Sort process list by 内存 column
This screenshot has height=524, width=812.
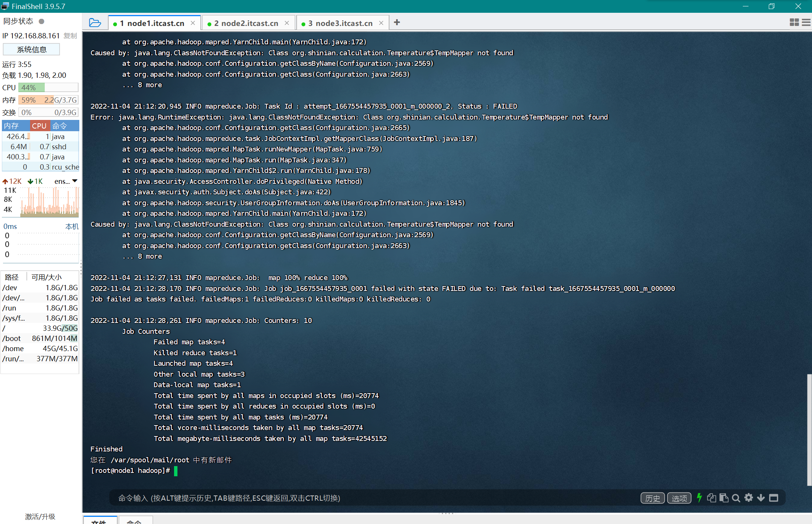click(12, 126)
